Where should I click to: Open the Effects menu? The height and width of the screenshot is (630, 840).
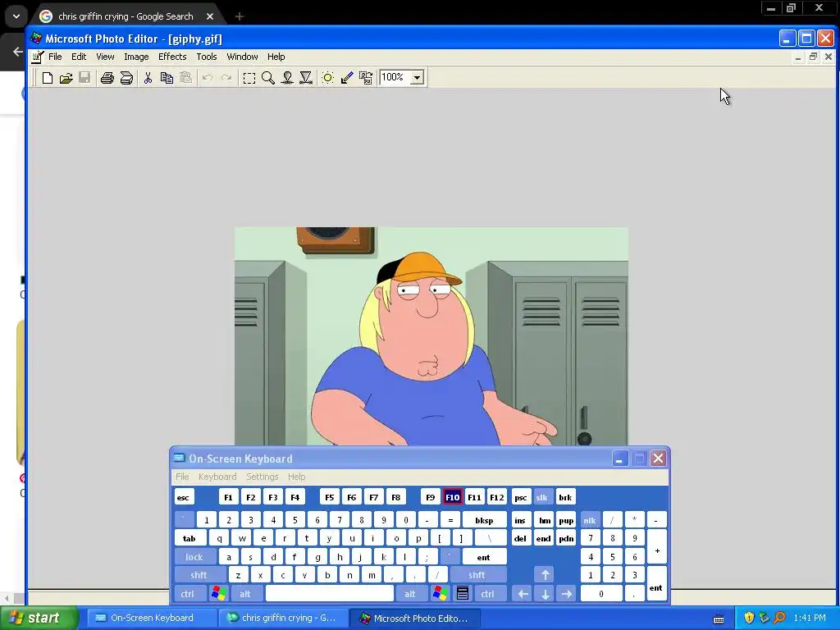click(172, 57)
